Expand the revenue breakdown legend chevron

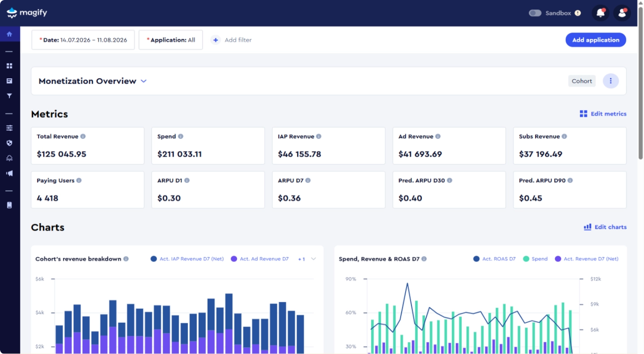tap(313, 259)
